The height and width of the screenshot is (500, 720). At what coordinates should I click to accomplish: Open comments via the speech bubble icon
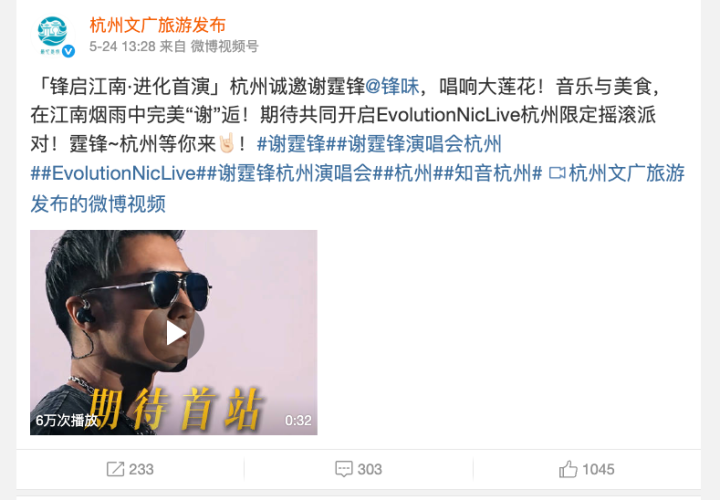(344, 469)
